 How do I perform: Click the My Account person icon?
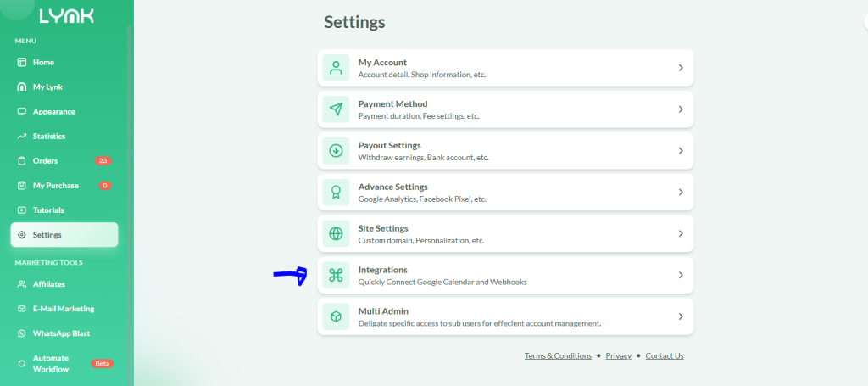click(x=337, y=68)
